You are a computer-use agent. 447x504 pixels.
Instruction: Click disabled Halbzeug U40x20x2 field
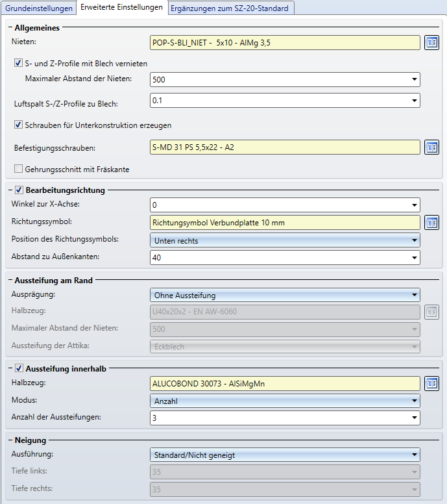(285, 312)
